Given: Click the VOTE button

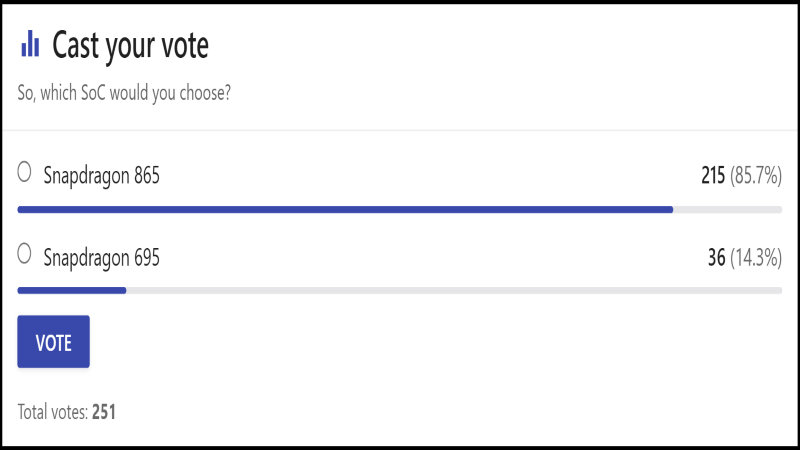Looking at the screenshot, I should pos(54,341).
